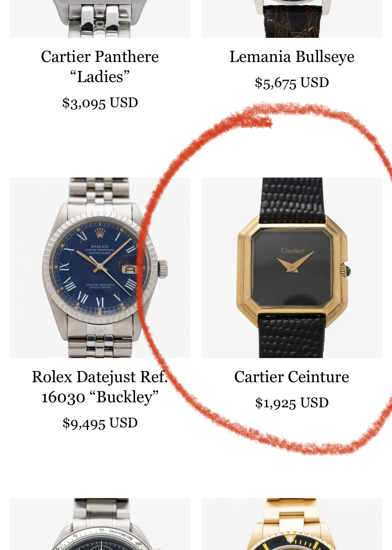392x550 pixels.
Task: Click the Lemania Bullseye title link
Action: [x=292, y=56]
